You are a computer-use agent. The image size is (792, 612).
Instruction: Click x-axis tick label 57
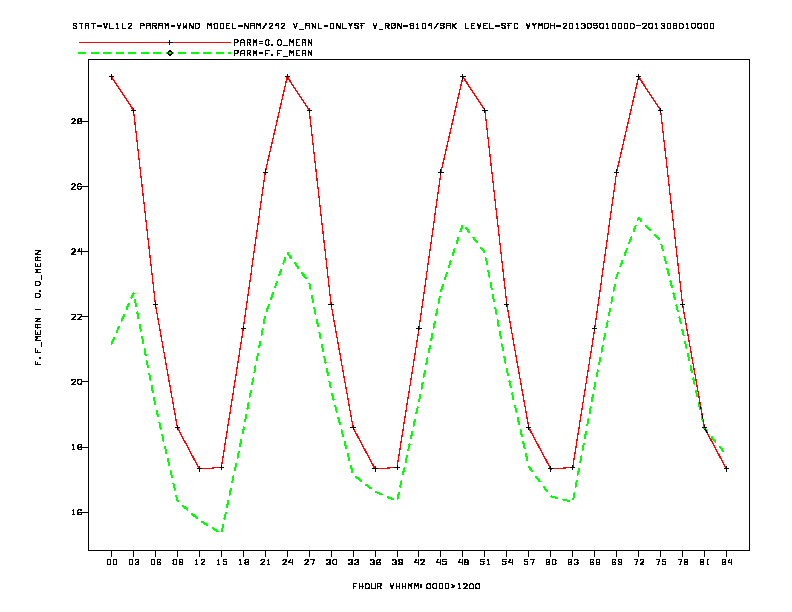tap(529, 562)
